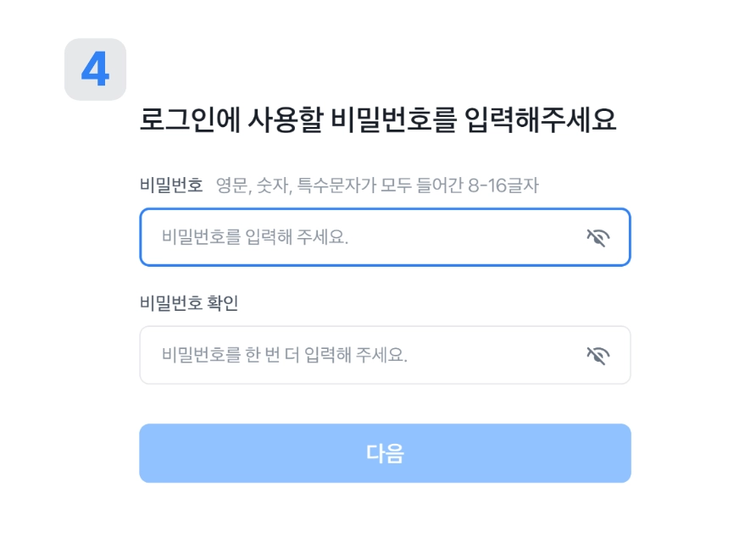Screen dimensions: 756x537
Task: Unhide characters in the top password box
Action: point(598,237)
